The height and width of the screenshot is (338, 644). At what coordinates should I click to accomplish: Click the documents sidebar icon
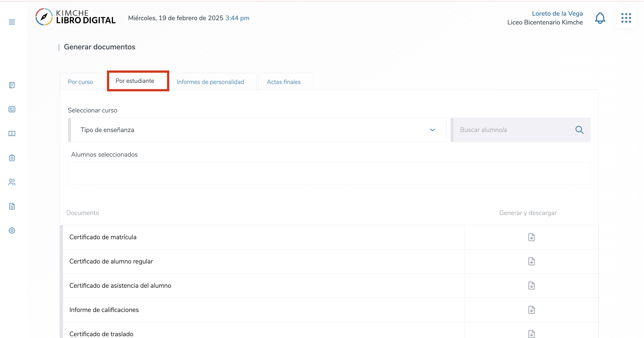12,206
